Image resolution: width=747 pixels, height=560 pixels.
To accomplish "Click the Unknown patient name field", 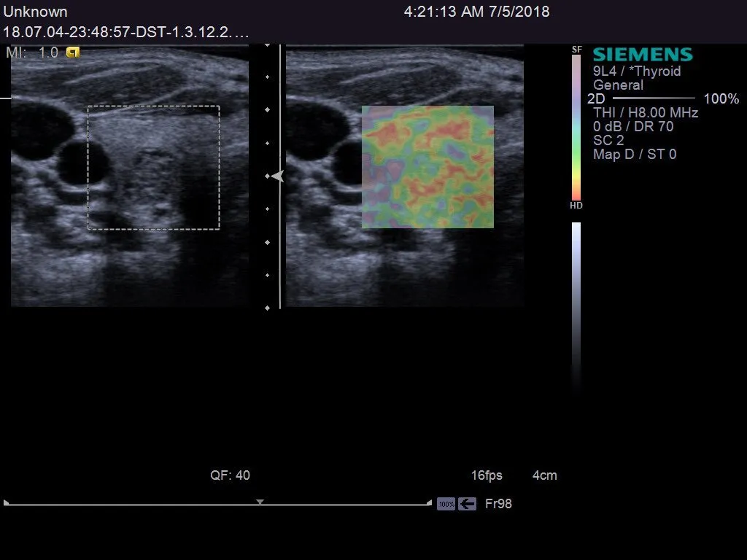I will coord(36,12).
